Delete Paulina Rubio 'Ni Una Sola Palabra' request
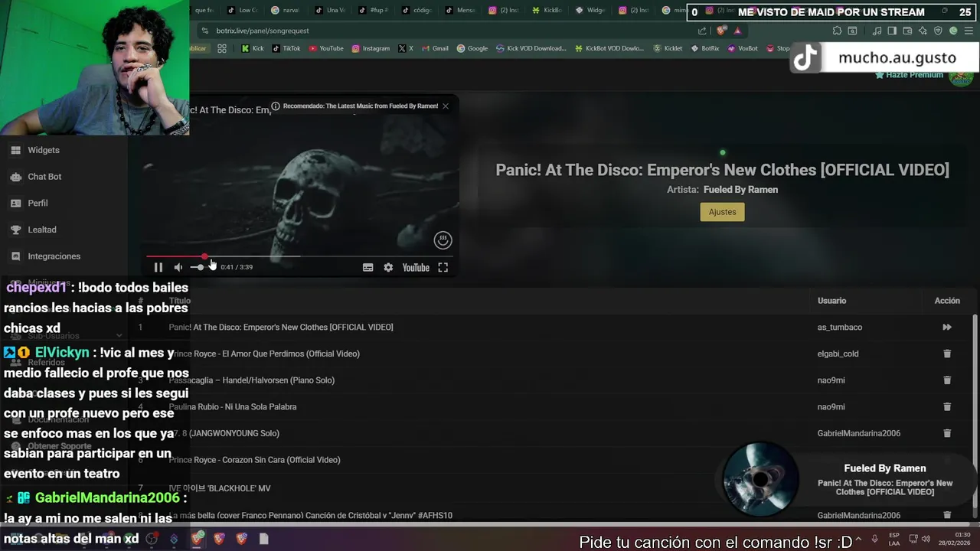The width and height of the screenshot is (980, 551). coord(947,406)
